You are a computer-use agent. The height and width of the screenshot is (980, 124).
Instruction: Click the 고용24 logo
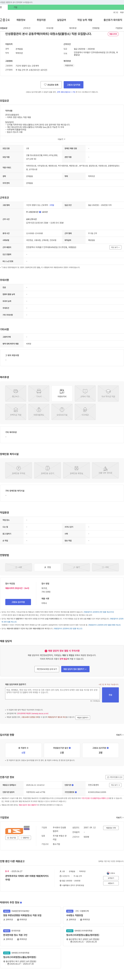pos(5,20)
